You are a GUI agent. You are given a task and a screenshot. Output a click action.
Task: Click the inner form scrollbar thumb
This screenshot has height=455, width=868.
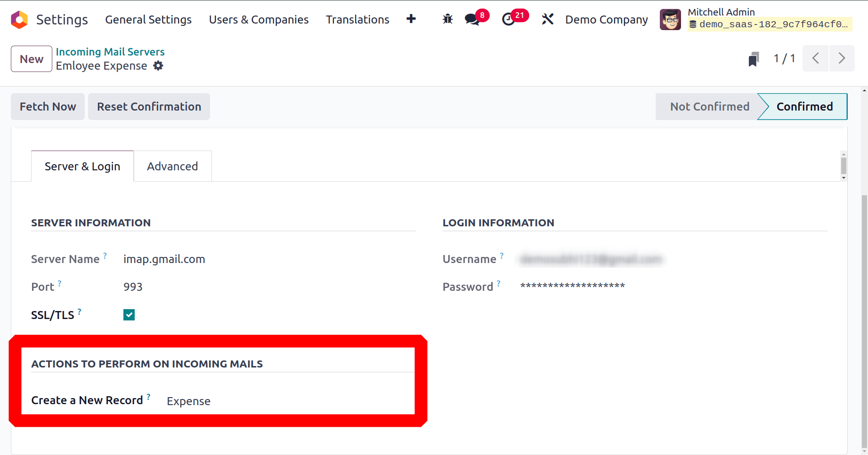click(844, 166)
